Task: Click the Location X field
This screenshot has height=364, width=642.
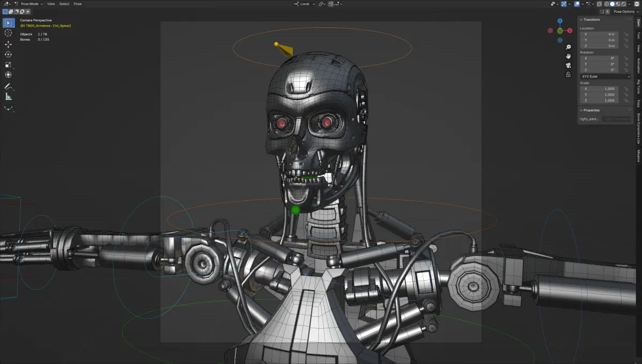Action: (599, 34)
